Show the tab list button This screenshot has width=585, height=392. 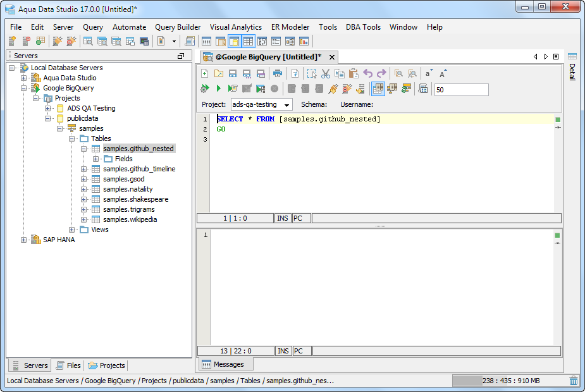click(556, 57)
